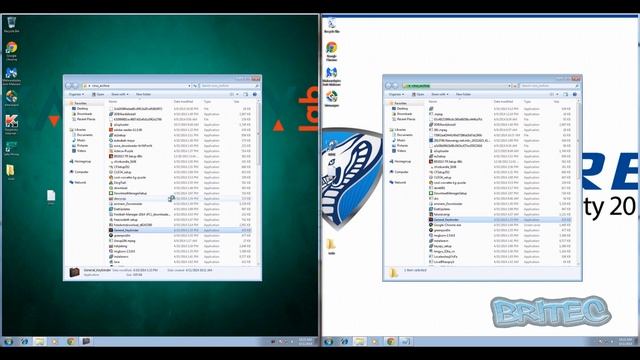640x360 pixels.
Task: Open Share with dropdown in right Explorer
Action: pos(440,94)
